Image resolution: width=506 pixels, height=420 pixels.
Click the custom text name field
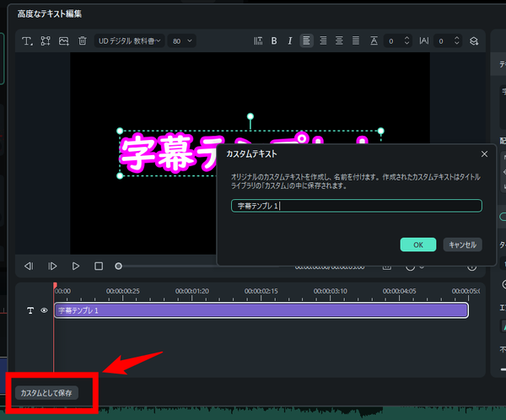[x=357, y=206]
